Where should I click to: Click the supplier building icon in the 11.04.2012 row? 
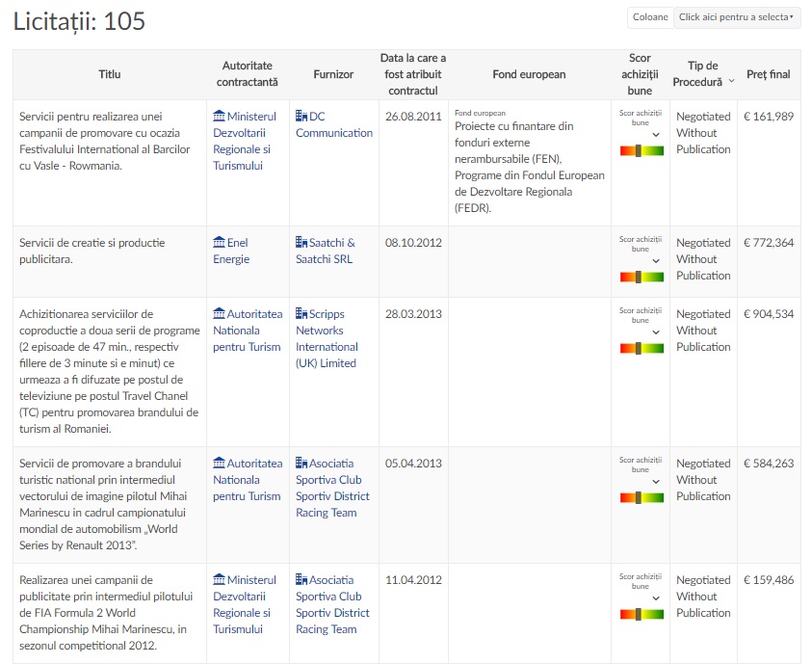tap(301, 580)
